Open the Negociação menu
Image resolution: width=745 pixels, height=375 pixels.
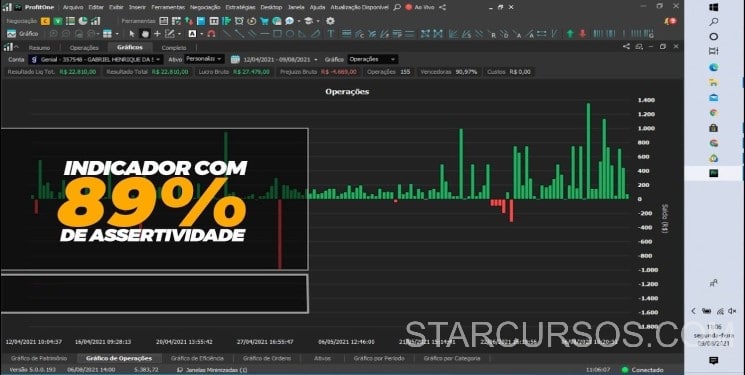(205, 8)
